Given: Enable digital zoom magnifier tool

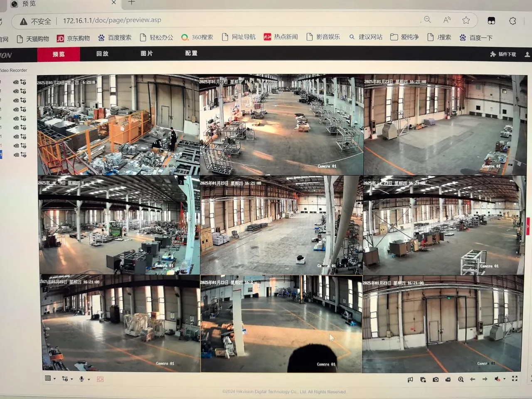Looking at the screenshot, I should tap(461, 379).
